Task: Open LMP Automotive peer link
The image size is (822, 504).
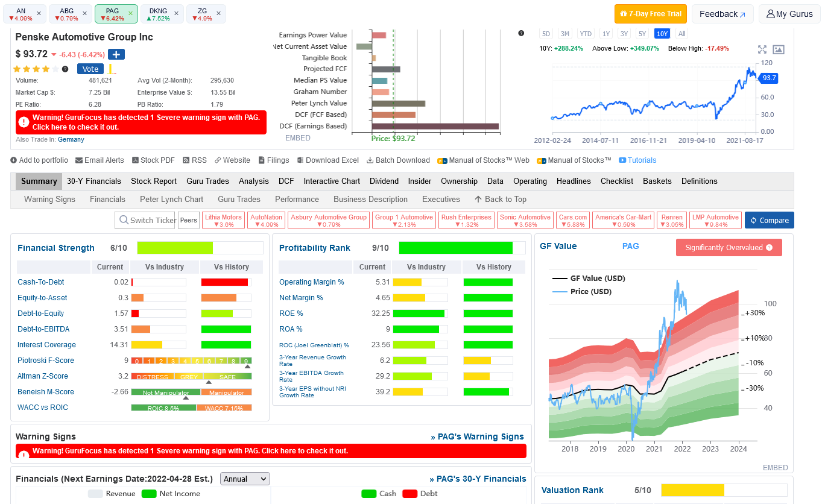Action: pyautogui.click(x=715, y=220)
